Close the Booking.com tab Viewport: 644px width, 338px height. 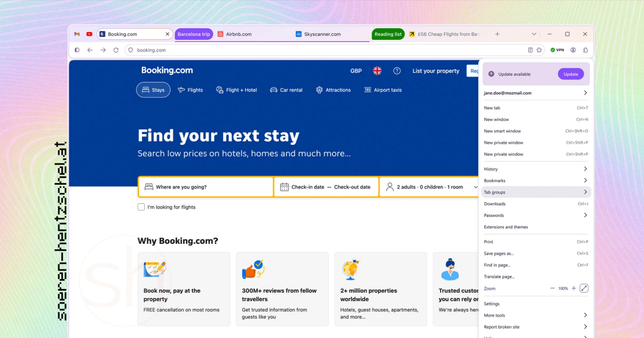point(168,34)
